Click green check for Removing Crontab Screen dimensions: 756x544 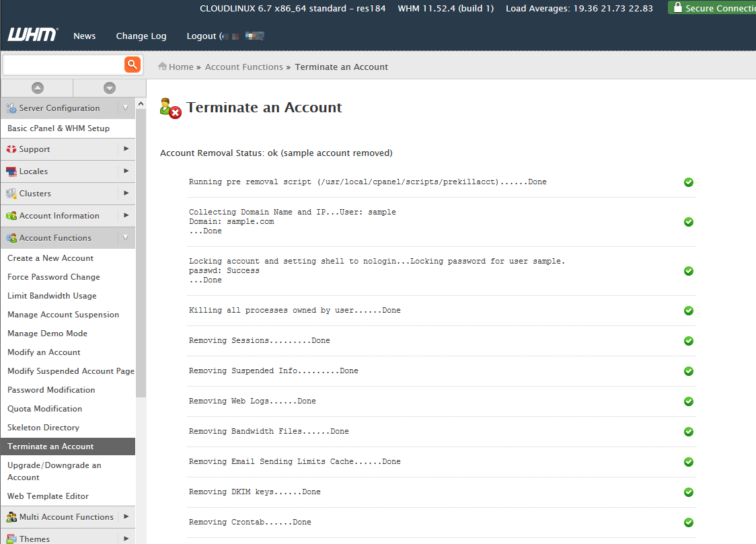click(x=689, y=522)
